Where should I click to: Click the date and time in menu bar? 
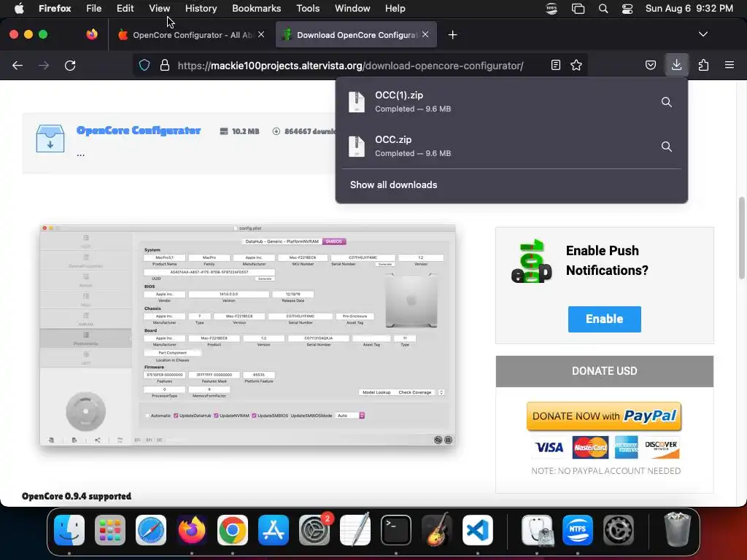(x=689, y=9)
